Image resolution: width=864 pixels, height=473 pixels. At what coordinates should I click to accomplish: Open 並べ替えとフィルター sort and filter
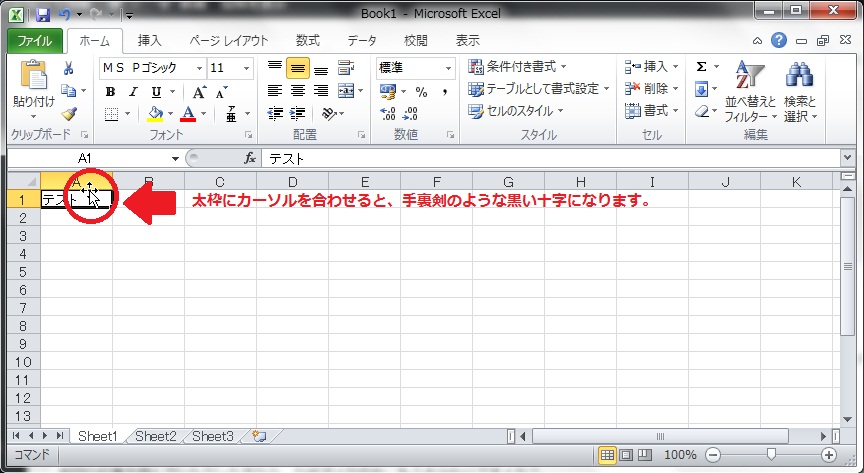click(750, 91)
